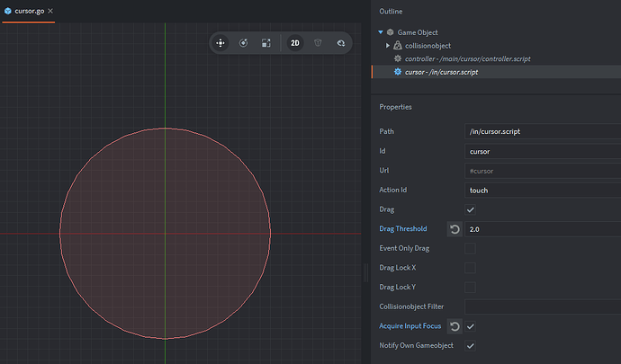621x364 pixels.
Task: Click the red collision circle in scene
Action: click(166, 234)
